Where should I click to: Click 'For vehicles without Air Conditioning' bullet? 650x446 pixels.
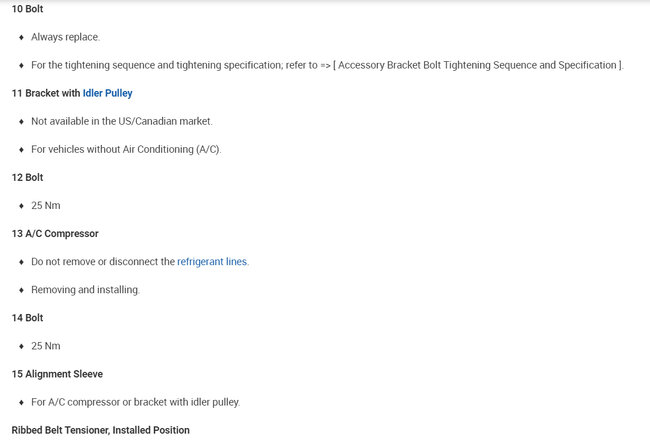[125, 149]
